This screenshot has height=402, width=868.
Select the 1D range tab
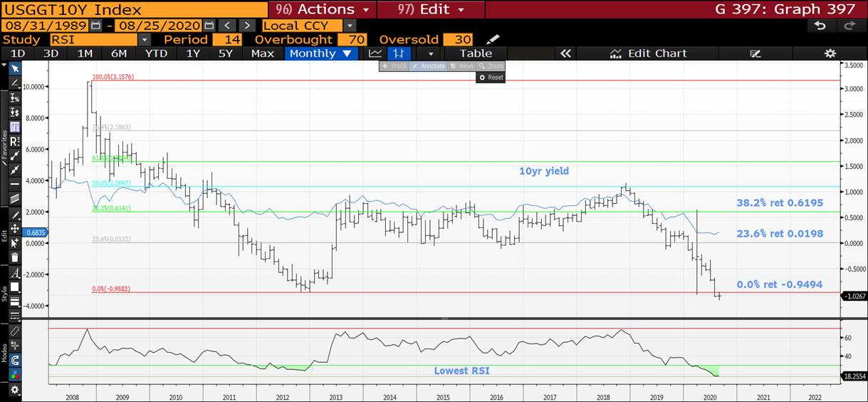[x=18, y=53]
